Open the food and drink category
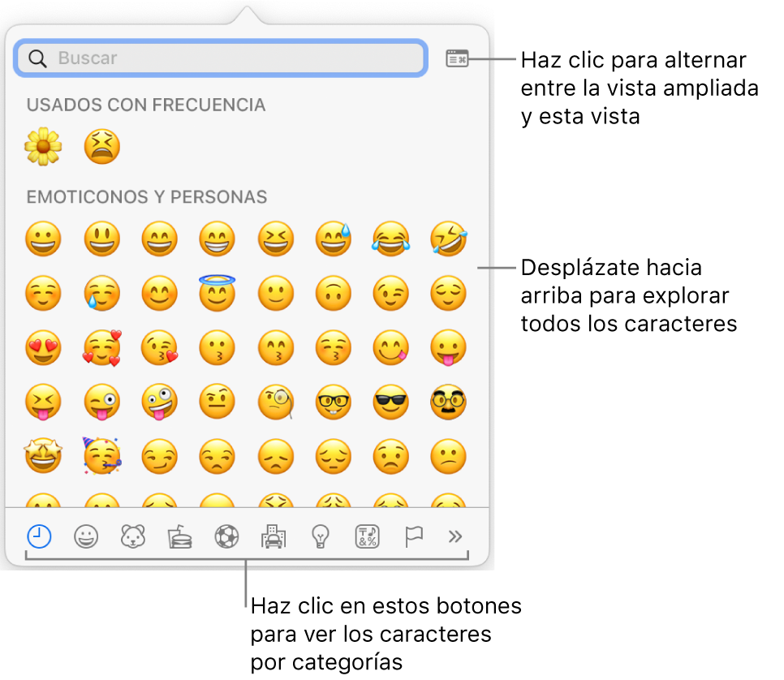 (x=180, y=536)
